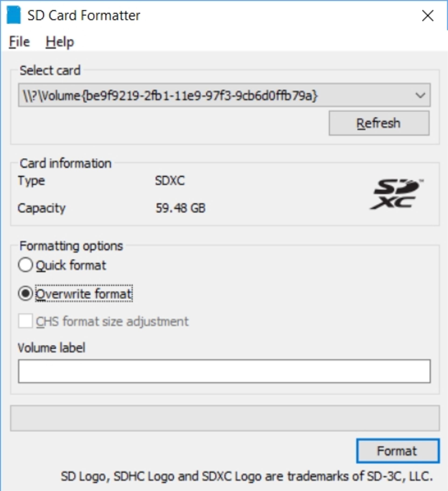Close the SD Card Formatter window

point(427,16)
